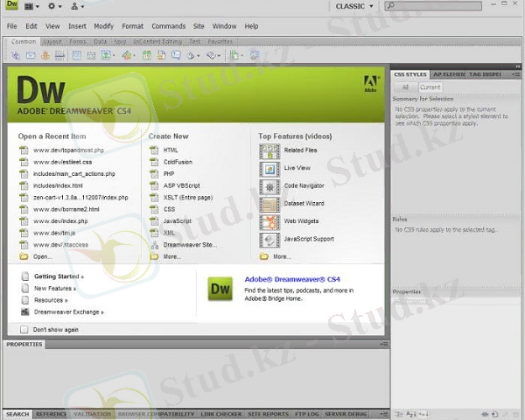The height and width of the screenshot is (420, 525).
Task: Open the Site Reports tab
Action: (x=268, y=414)
